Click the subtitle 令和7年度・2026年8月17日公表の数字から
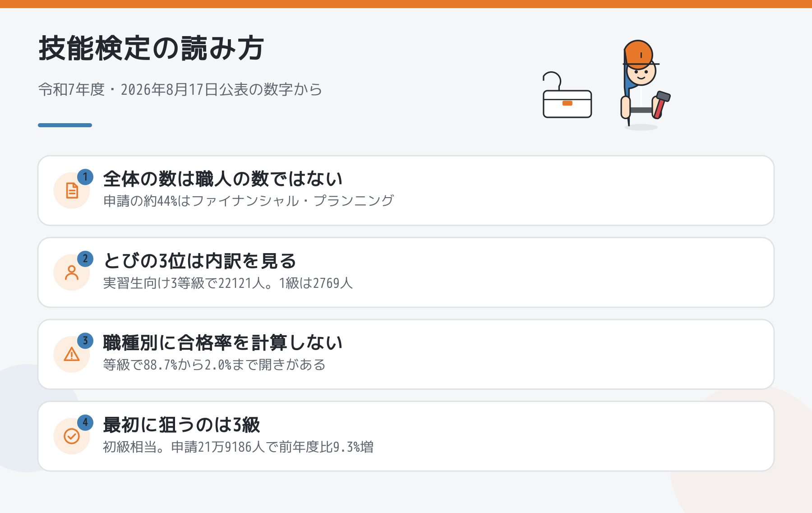Viewport: 812px width, 513px height. tap(180, 89)
